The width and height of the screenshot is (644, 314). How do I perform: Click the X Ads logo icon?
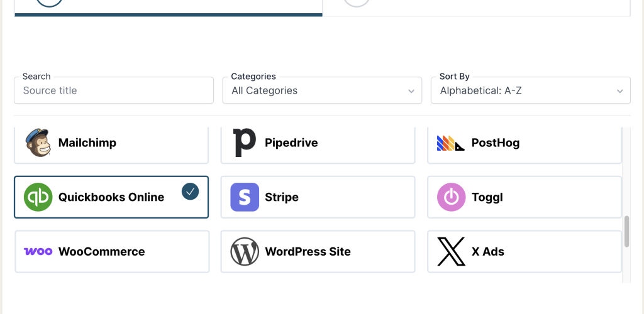[451, 251]
